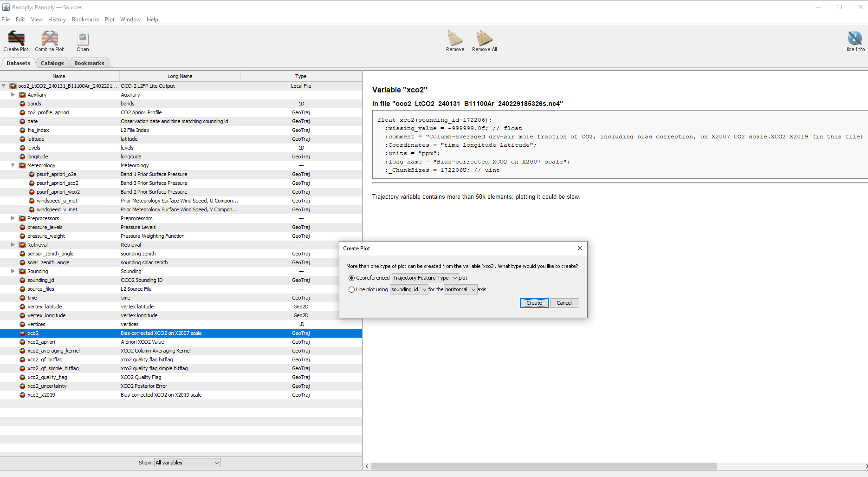Sort by the Type column header

[x=301, y=76]
